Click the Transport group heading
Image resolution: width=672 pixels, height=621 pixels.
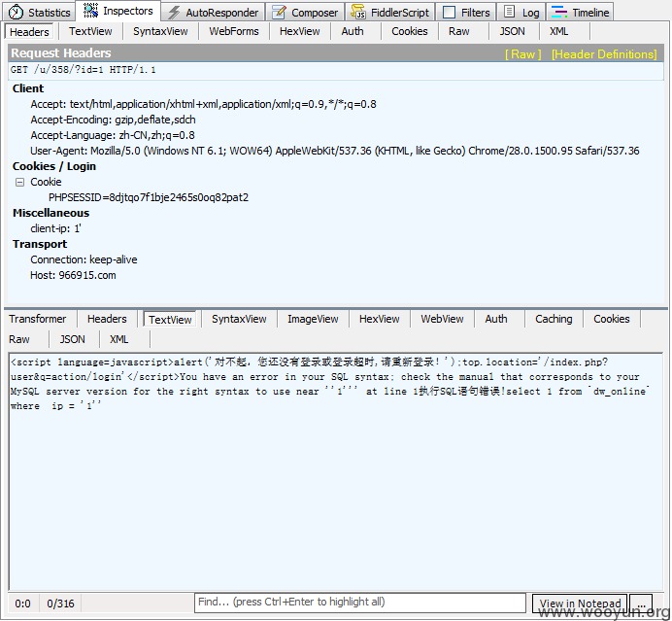click(40, 244)
